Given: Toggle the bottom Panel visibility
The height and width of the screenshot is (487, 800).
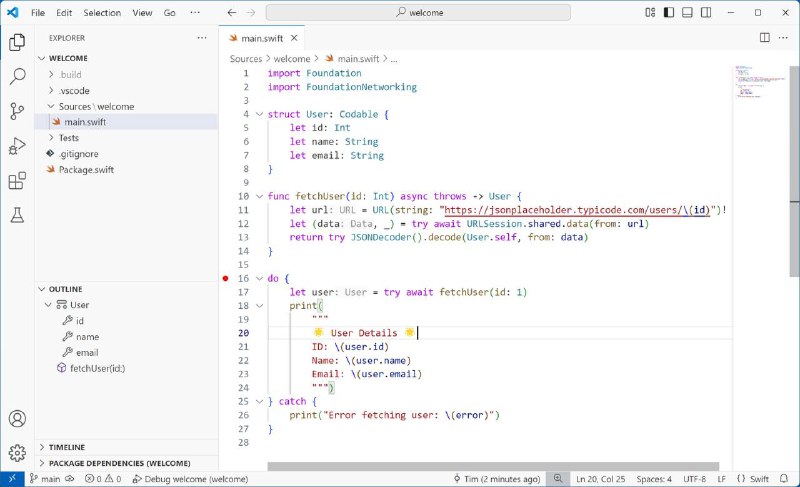Looking at the screenshot, I should [687, 12].
